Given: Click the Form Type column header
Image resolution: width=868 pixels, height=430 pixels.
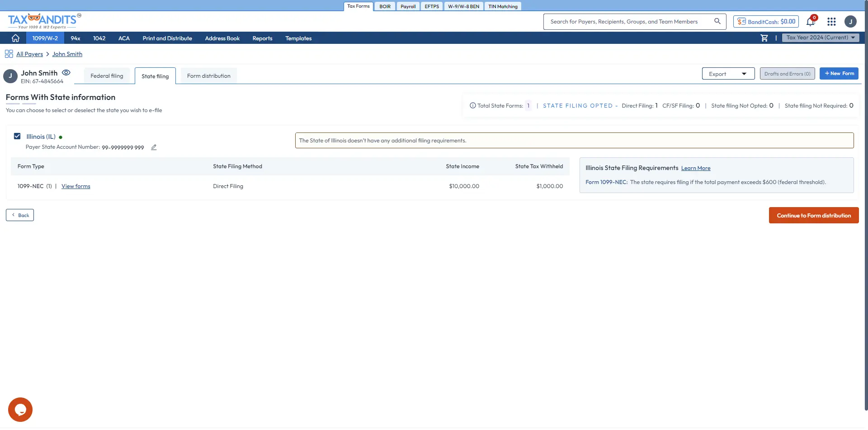Looking at the screenshot, I should pos(31,166).
